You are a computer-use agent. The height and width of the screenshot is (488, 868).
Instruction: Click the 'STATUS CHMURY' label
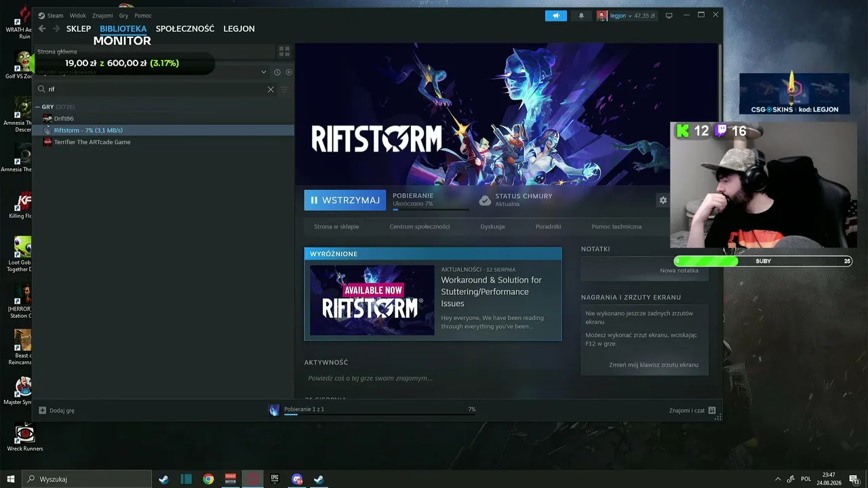click(524, 196)
